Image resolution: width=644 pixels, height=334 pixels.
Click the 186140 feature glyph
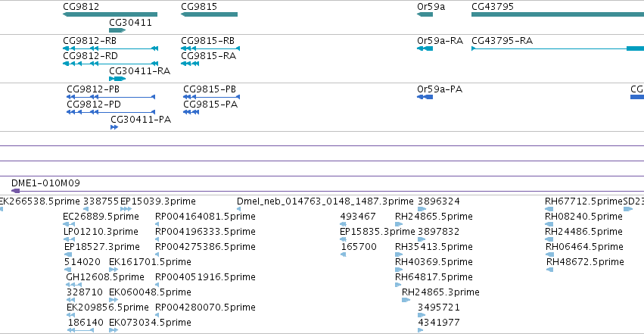80,330
